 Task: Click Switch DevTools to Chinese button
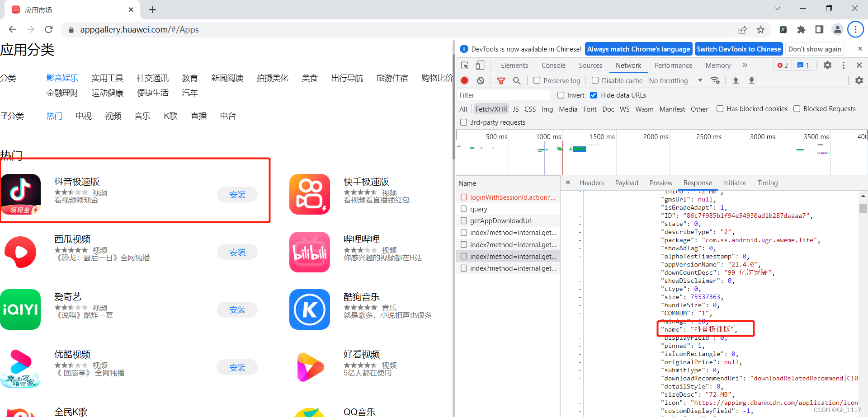pos(739,49)
